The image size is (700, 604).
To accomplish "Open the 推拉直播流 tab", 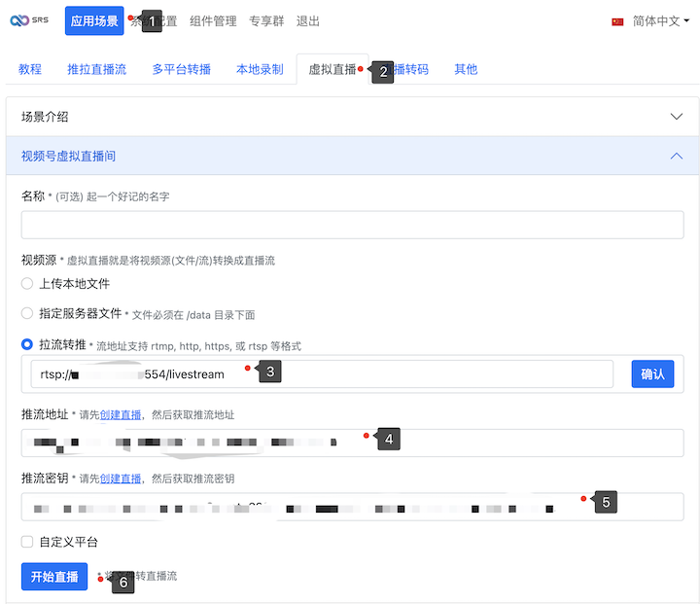I will [96, 70].
